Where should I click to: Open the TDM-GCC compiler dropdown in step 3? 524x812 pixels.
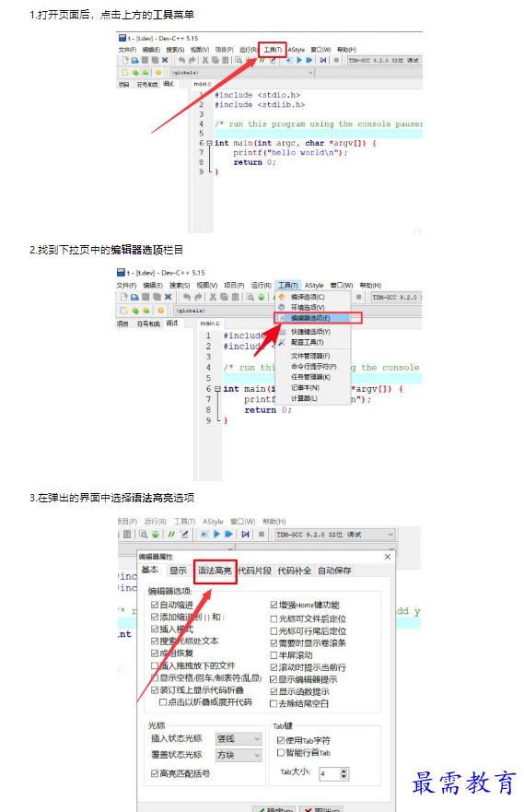point(334,535)
